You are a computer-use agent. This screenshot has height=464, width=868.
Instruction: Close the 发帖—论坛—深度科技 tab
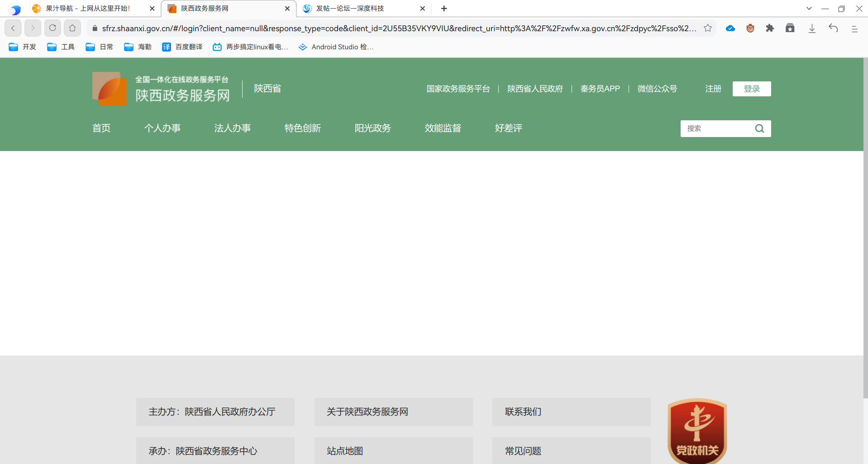coord(422,8)
